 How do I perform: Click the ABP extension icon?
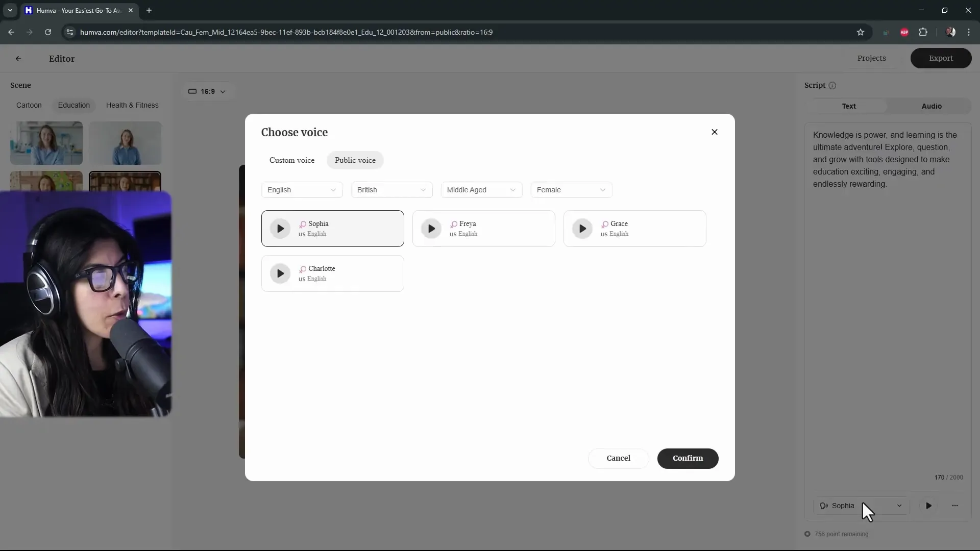(904, 32)
